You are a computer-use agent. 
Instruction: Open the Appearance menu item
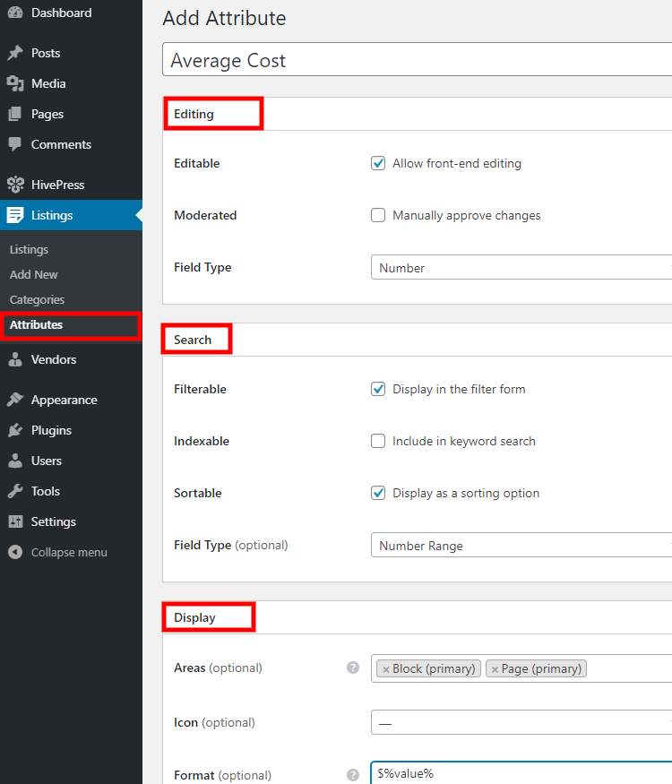pos(71,400)
